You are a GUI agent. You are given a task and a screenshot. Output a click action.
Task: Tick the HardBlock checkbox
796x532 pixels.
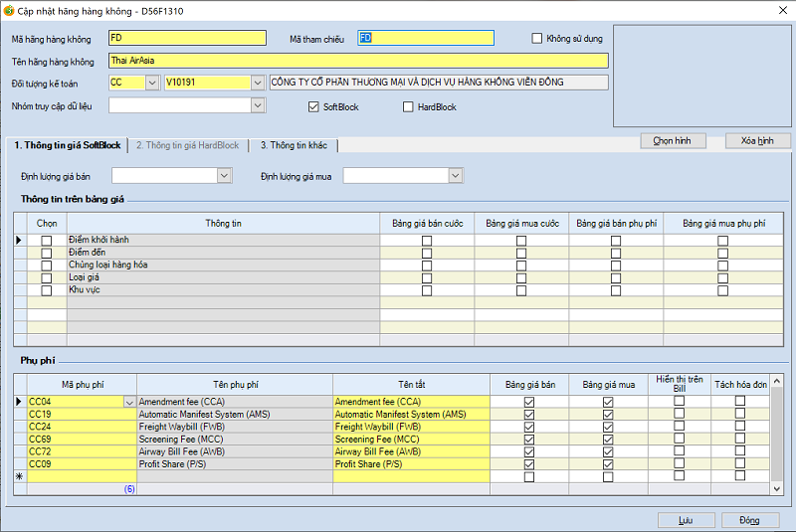(x=408, y=106)
